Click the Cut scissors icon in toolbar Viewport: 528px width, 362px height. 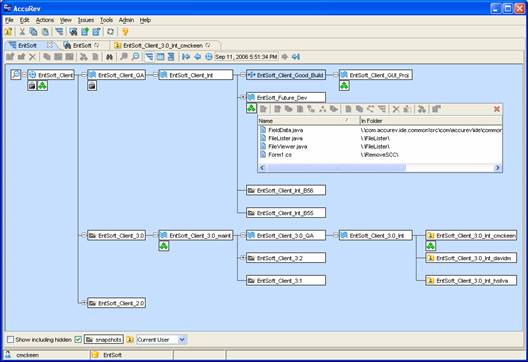click(x=22, y=32)
